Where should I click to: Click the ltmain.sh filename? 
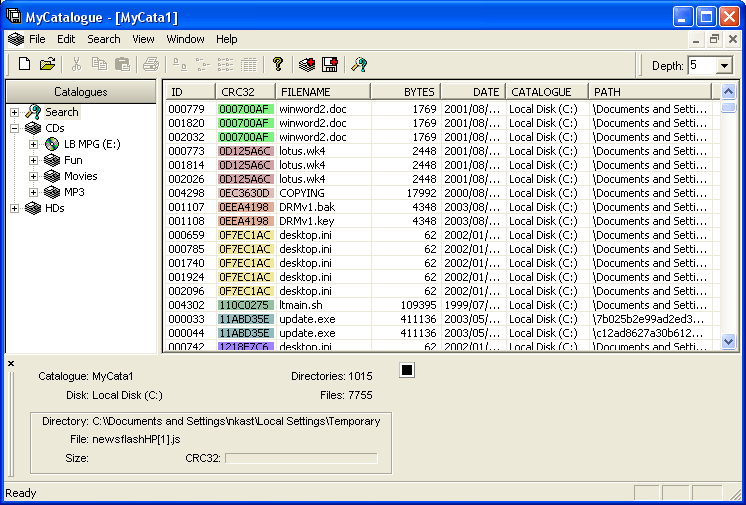click(301, 305)
